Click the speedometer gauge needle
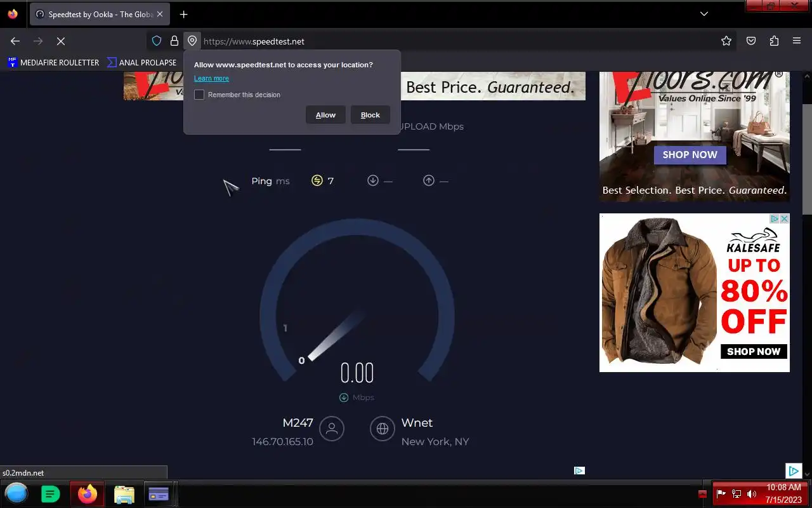The height and width of the screenshot is (508, 812). (x=336, y=335)
